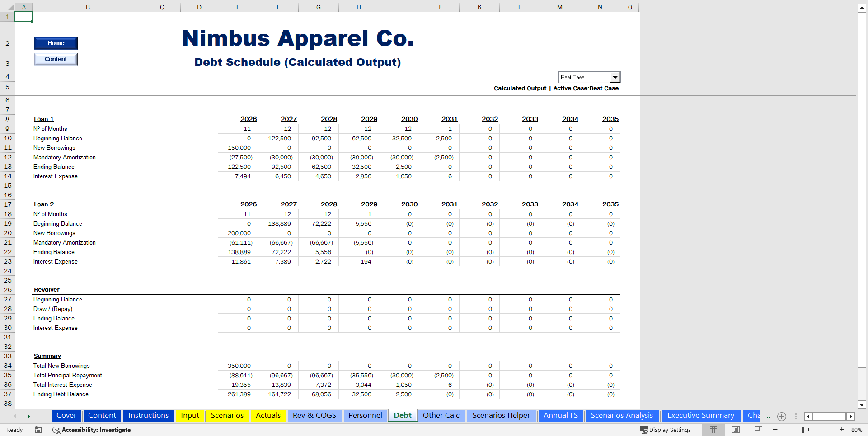Select the Normal view icon
This screenshot has height=436, width=868.
tap(713, 429)
